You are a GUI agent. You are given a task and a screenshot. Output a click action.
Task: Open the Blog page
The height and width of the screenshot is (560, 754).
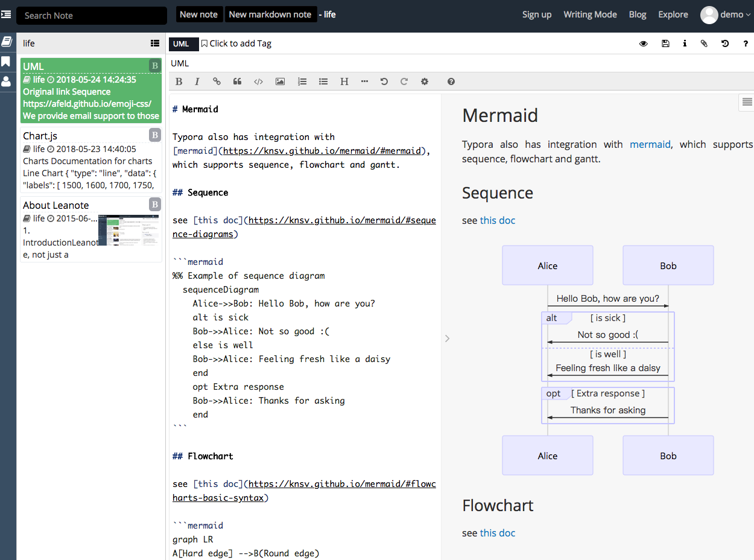[638, 14]
